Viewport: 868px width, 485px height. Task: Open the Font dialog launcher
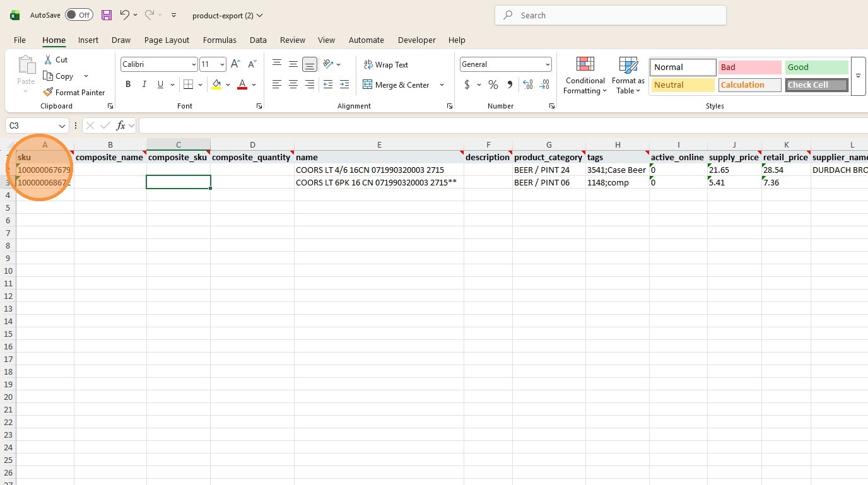(x=259, y=106)
